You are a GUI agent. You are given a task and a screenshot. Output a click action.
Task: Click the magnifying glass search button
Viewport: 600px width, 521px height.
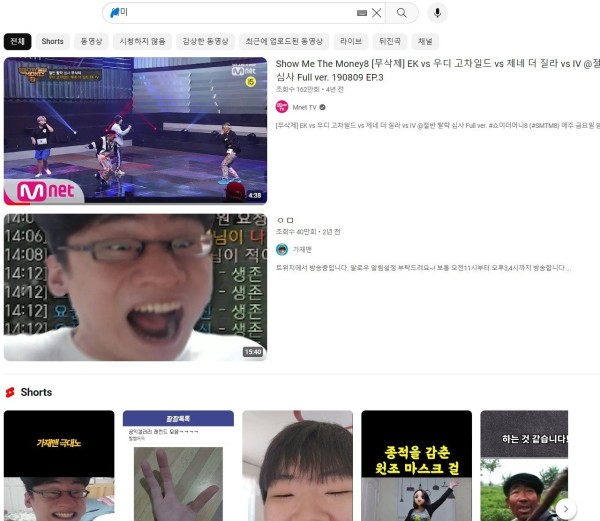click(402, 13)
